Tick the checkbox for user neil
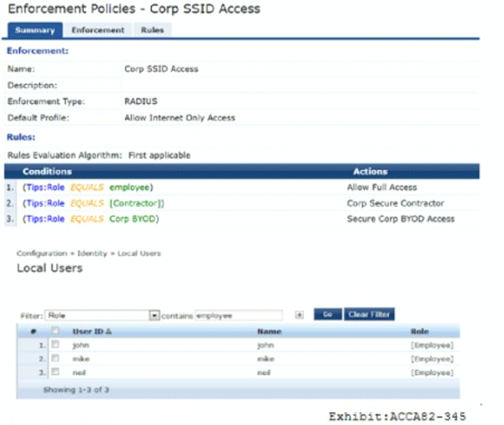 point(55,372)
